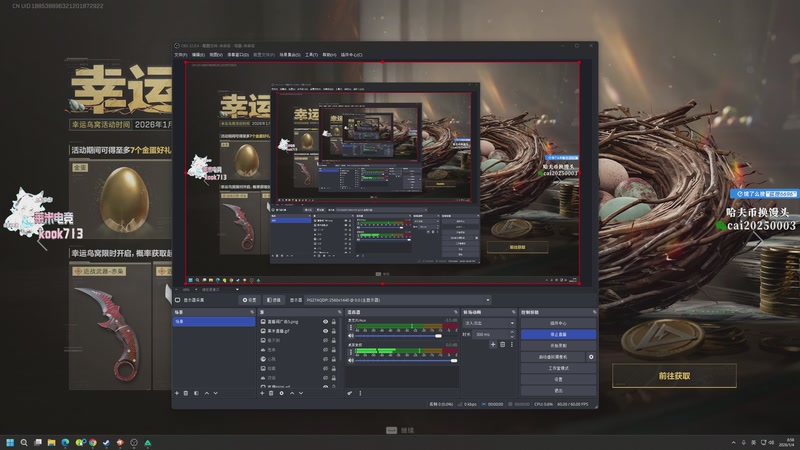Open source properties gear in Sources panel toolbar
Image resolution: width=800 pixels, height=450 pixels.
coord(282,393)
